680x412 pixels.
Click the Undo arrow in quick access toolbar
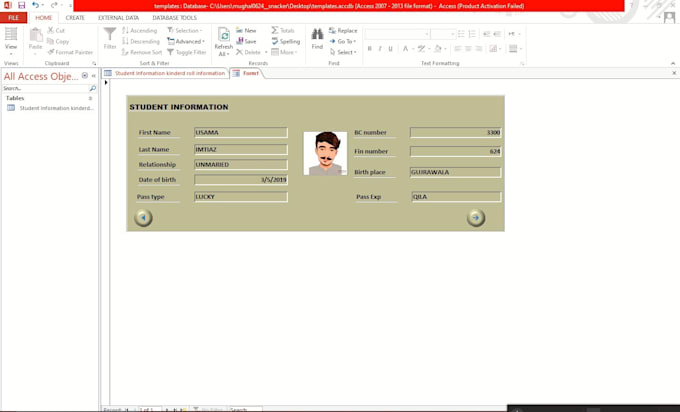click(x=35, y=5)
